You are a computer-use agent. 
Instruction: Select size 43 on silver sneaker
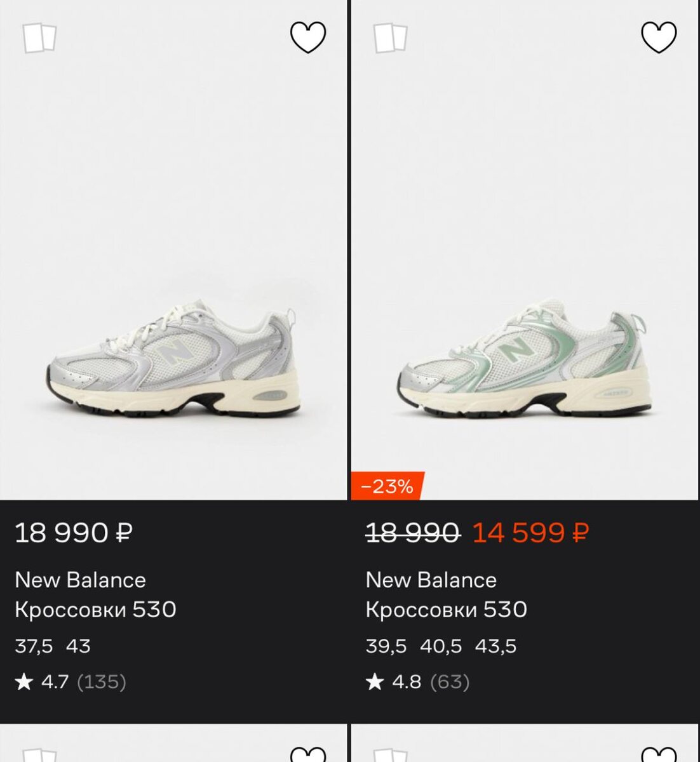click(x=78, y=646)
